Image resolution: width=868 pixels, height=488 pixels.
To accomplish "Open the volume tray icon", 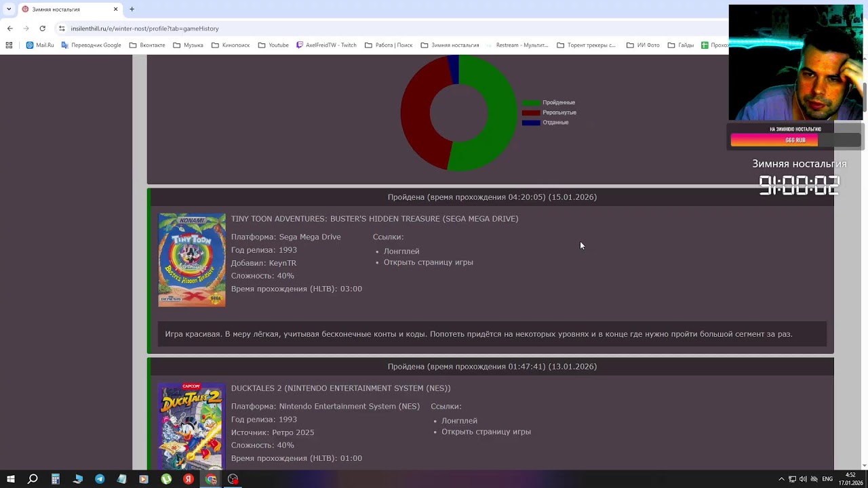I will point(803,479).
